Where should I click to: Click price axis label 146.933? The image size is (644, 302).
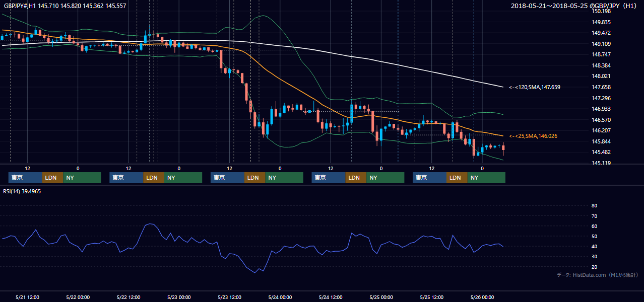point(601,109)
